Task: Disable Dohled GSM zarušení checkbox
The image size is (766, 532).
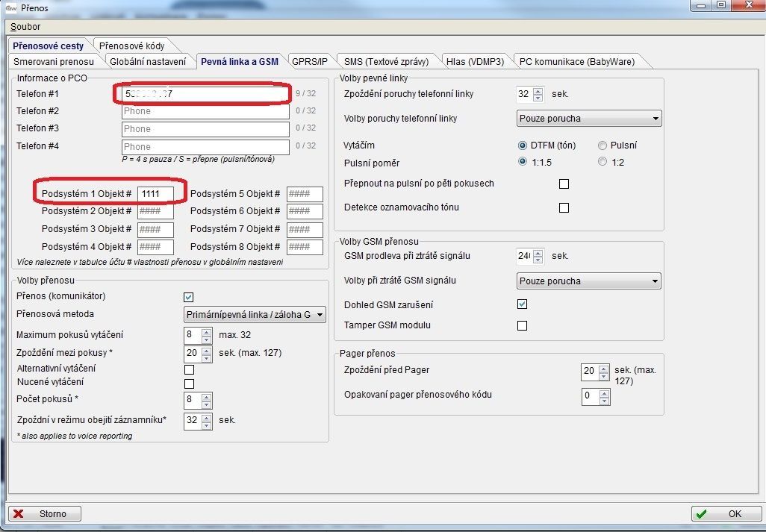Action: [x=522, y=304]
